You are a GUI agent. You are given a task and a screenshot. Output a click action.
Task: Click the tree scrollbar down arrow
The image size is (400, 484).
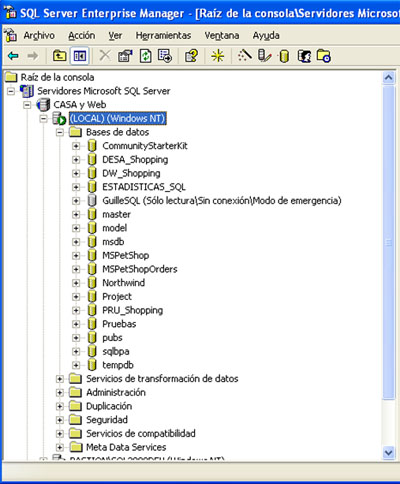388,453
